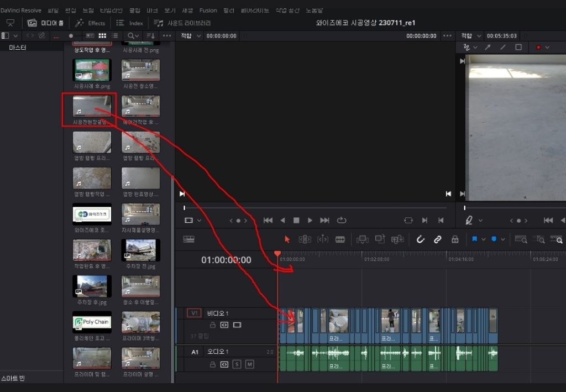Toggle the linked selection chain icon
Image resolution: width=566 pixels, height=392 pixels.
(437, 239)
